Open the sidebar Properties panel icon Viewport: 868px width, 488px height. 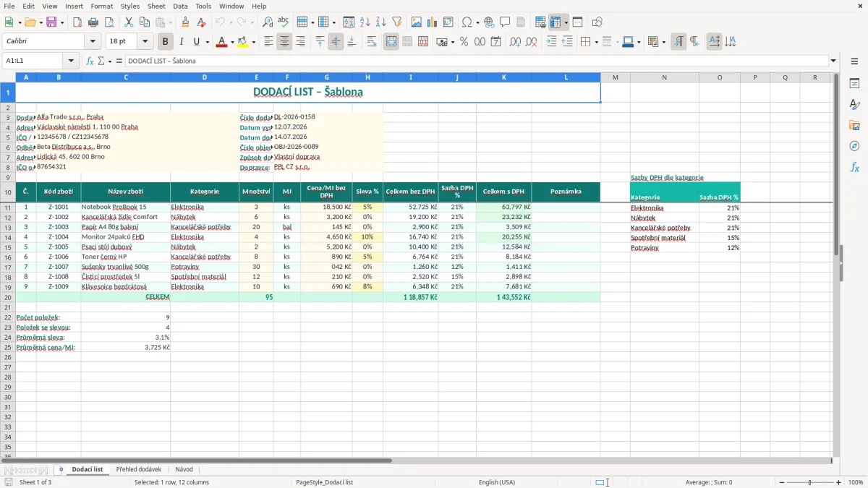854,84
